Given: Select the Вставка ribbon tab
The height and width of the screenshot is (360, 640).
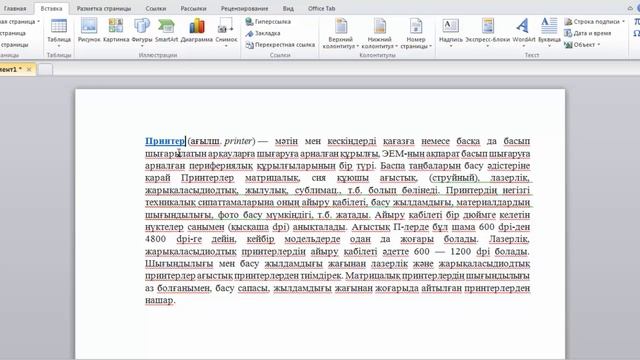Looking at the screenshot, I should [x=51, y=8].
